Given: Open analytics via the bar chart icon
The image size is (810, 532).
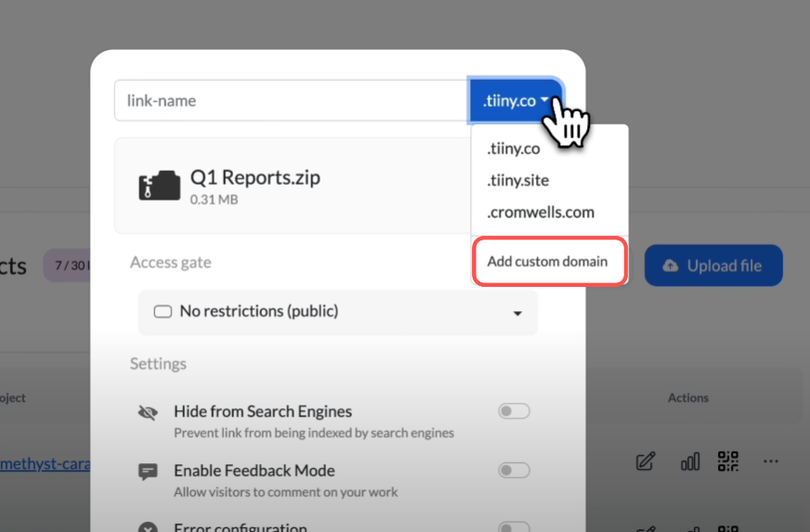Looking at the screenshot, I should click(x=690, y=461).
